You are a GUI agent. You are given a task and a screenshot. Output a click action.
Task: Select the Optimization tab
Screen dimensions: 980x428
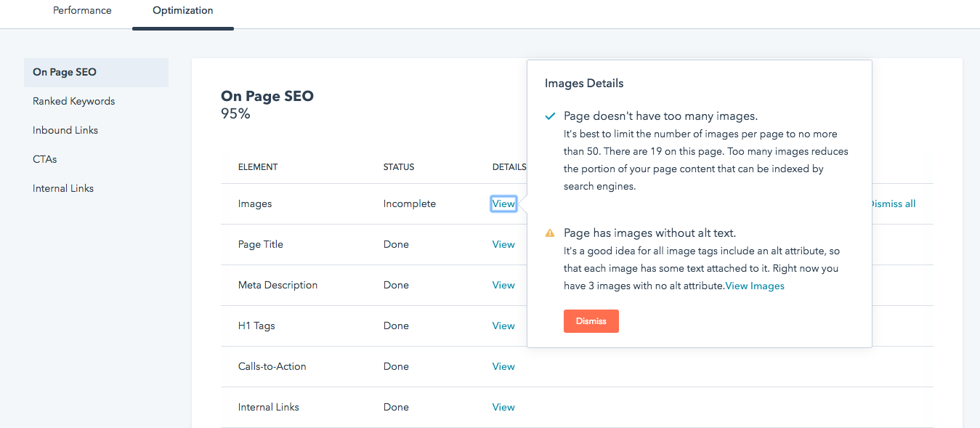click(x=183, y=11)
